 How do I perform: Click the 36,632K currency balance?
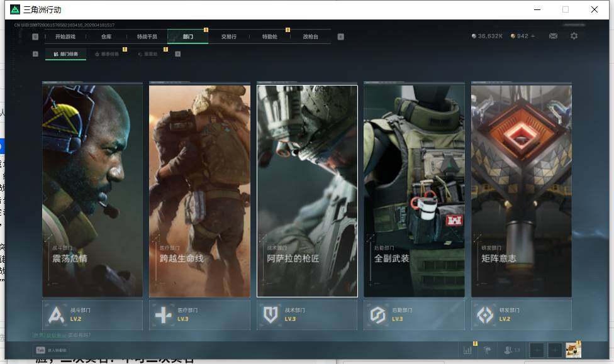point(487,36)
